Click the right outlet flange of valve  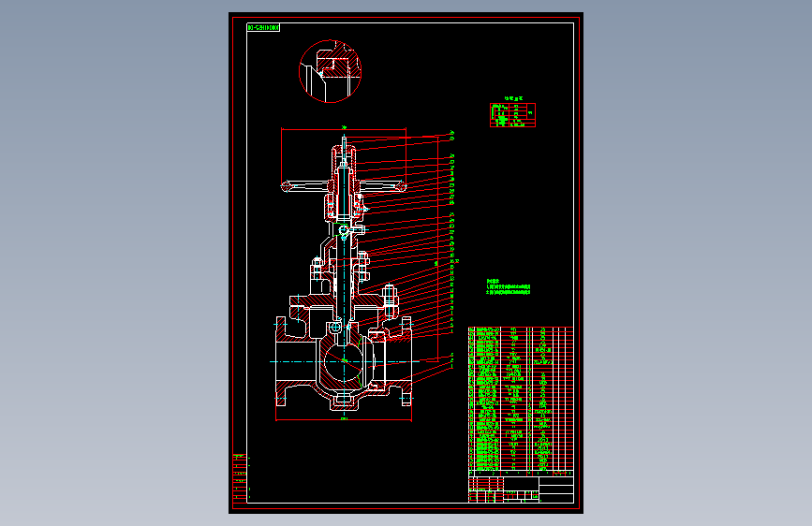[x=406, y=361]
